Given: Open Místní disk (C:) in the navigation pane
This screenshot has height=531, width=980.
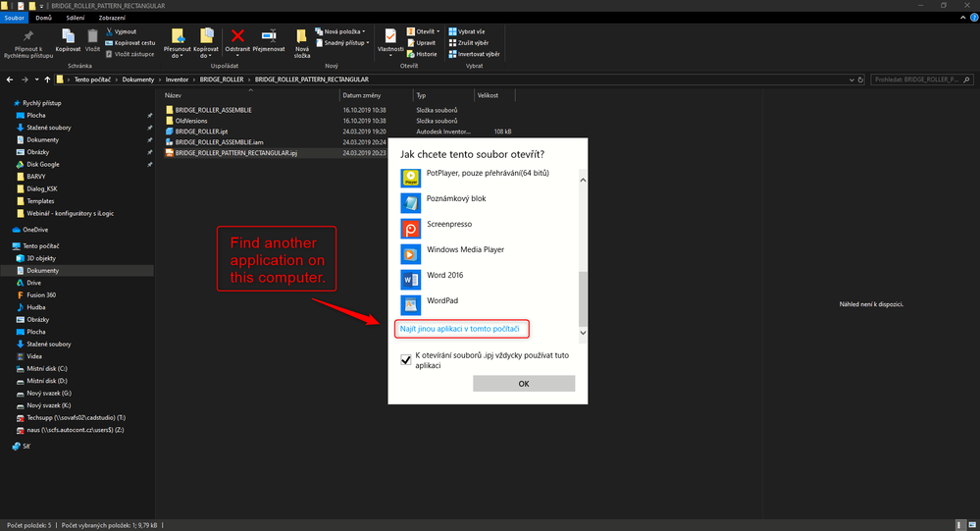Looking at the screenshot, I should pyautogui.click(x=47, y=368).
